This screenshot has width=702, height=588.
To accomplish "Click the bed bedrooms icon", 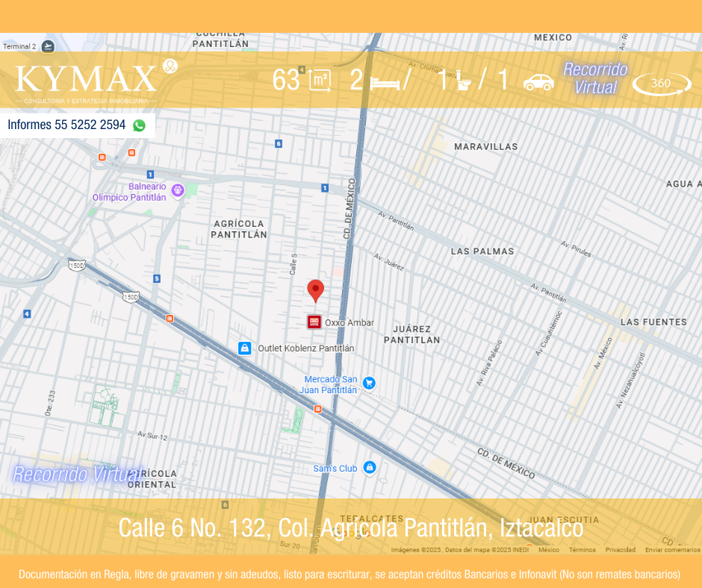I will tap(385, 84).
